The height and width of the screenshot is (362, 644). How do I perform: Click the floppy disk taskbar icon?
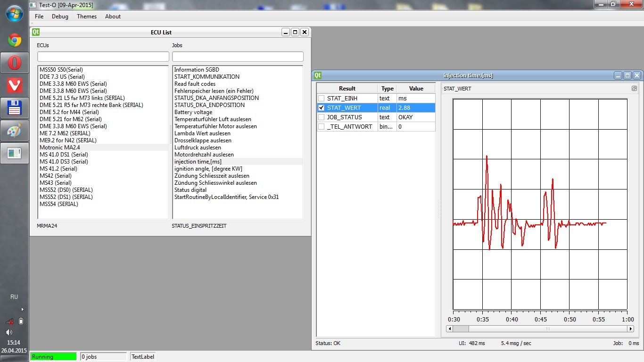coord(14,108)
